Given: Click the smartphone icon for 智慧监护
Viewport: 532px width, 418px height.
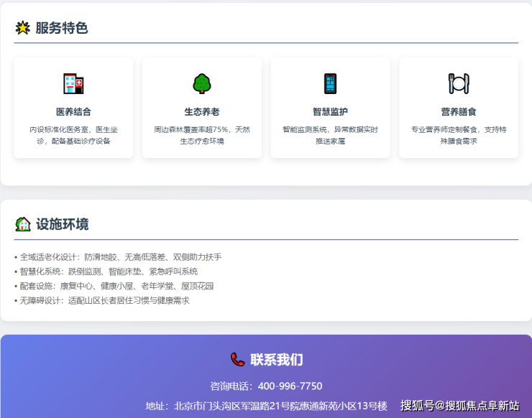Looking at the screenshot, I should point(330,84).
